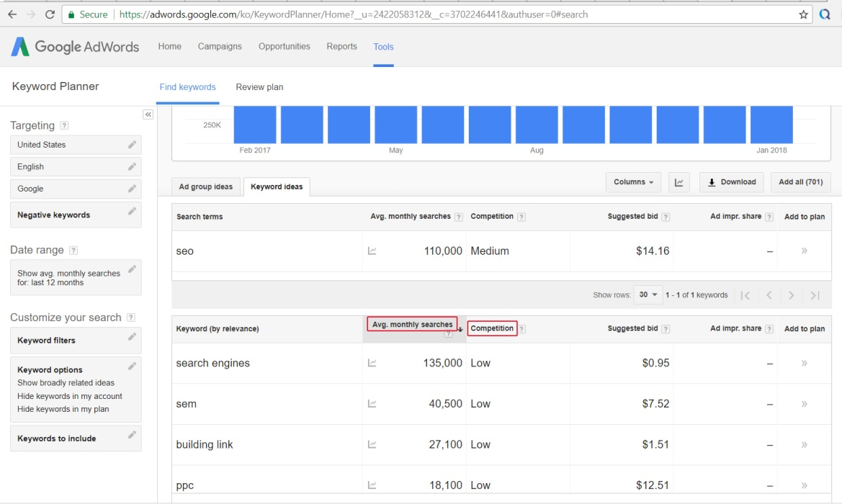The height and width of the screenshot is (504, 842).
Task: Edit Keyword filters with pencil icon
Action: pyautogui.click(x=132, y=336)
